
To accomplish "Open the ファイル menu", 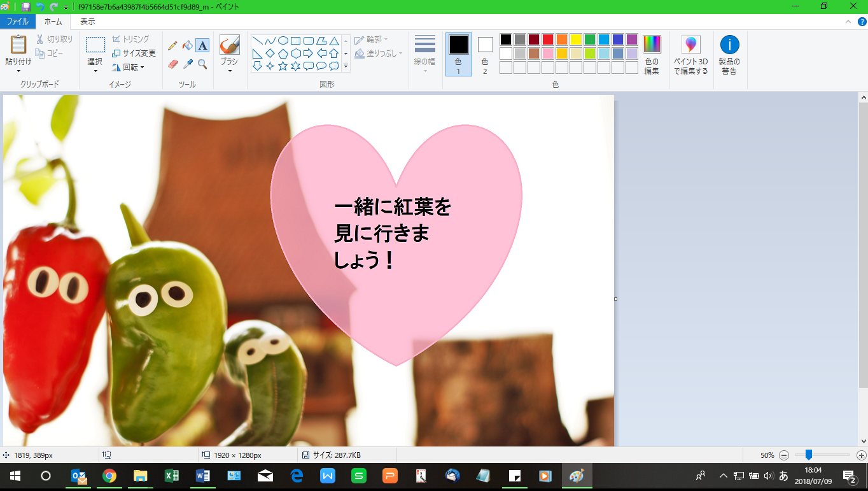I will click(x=17, y=21).
